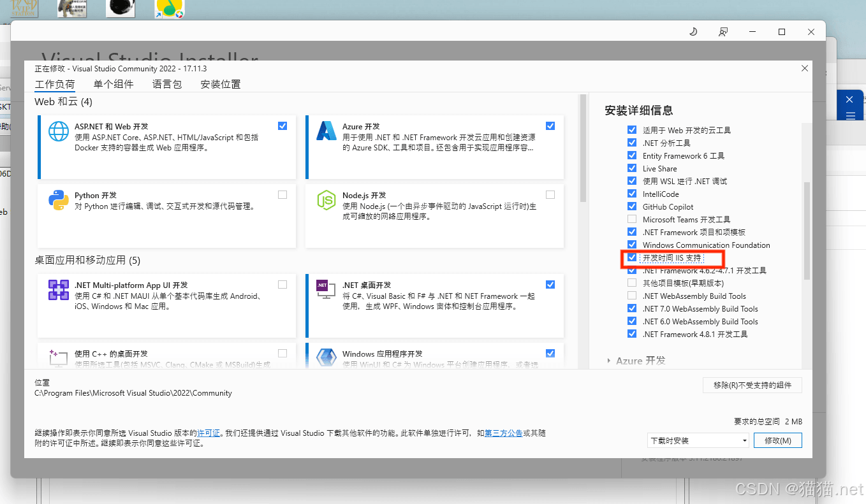The width and height of the screenshot is (866, 504).
Task: Open the 下载时安装 install mode dropdown
Action: 698,440
